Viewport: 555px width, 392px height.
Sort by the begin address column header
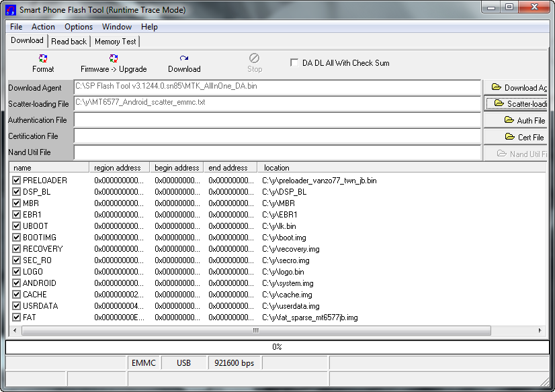[177, 168]
